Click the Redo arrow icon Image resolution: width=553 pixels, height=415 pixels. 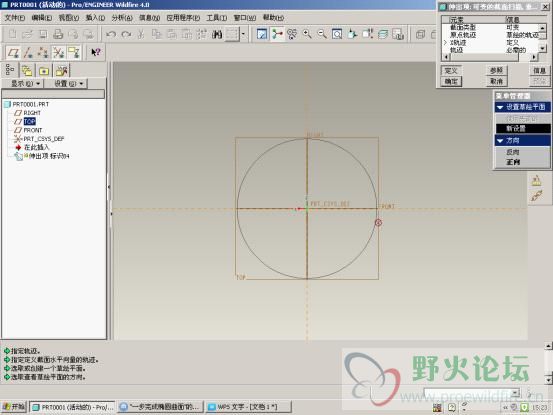(126, 34)
